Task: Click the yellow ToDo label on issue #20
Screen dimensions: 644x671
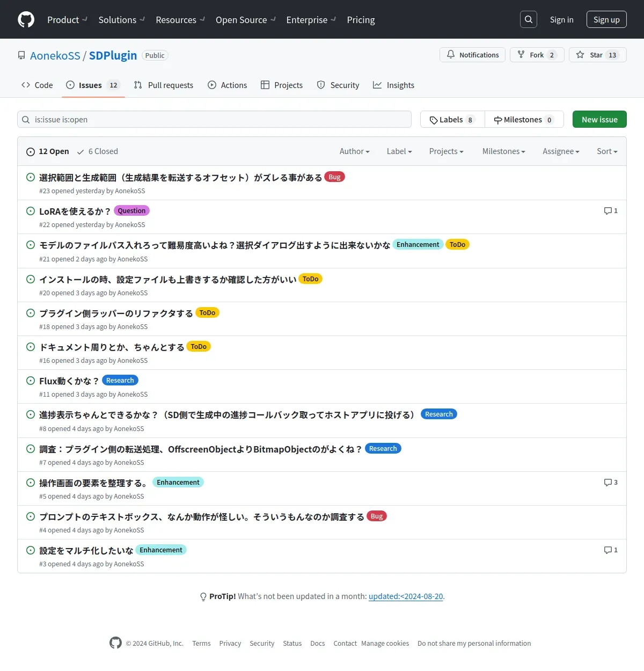Action: [x=310, y=279]
